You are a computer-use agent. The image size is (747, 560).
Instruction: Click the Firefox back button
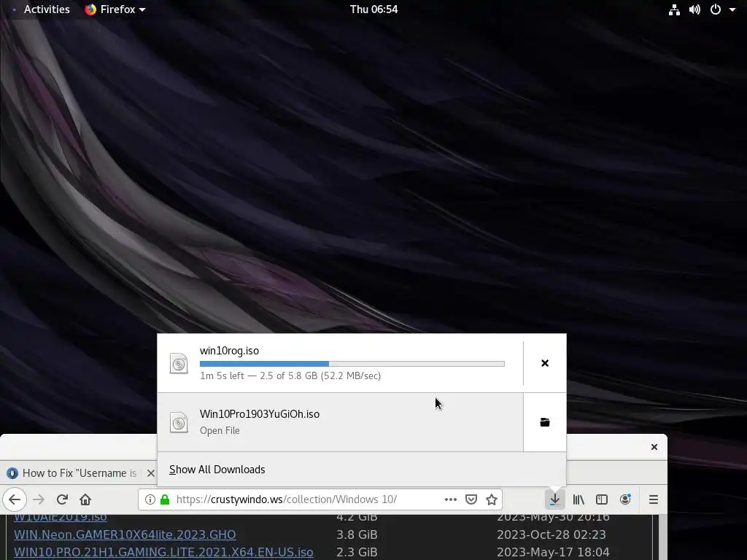coord(15,499)
